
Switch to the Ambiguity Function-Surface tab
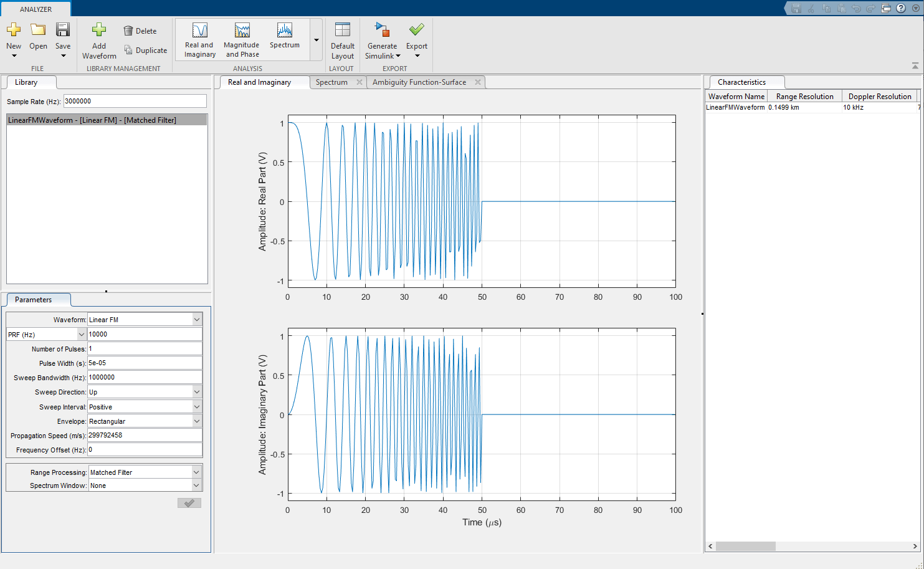tap(419, 82)
